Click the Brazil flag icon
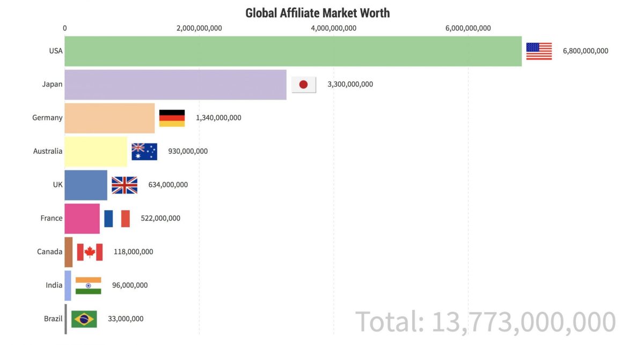Image resolution: width=644 pixels, height=345 pixels. click(84, 319)
